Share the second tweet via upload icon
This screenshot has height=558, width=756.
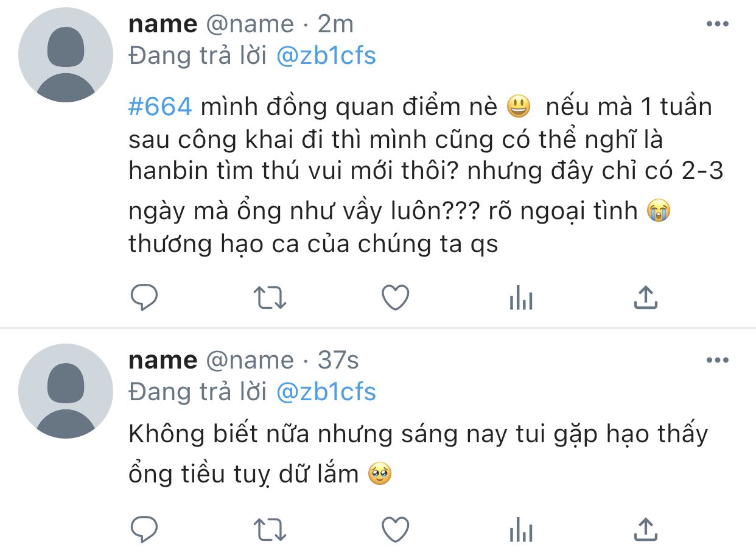[645, 529]
